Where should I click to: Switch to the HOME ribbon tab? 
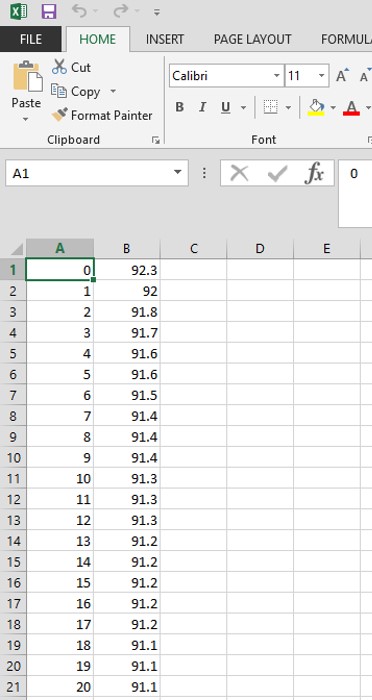point(98,39)
